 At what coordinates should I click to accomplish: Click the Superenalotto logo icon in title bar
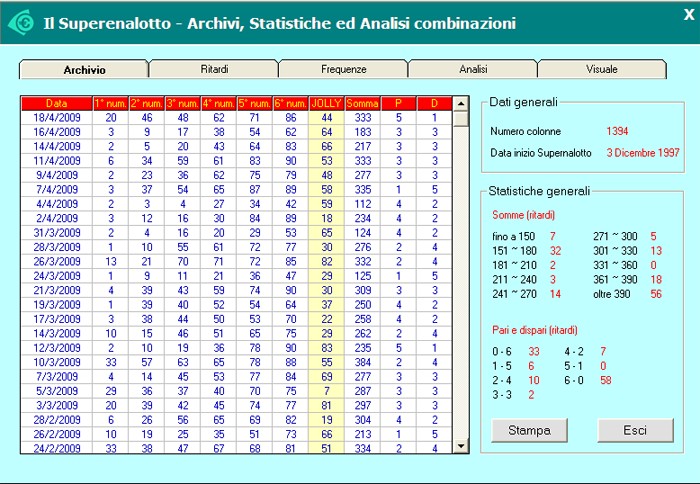[21, 22]
